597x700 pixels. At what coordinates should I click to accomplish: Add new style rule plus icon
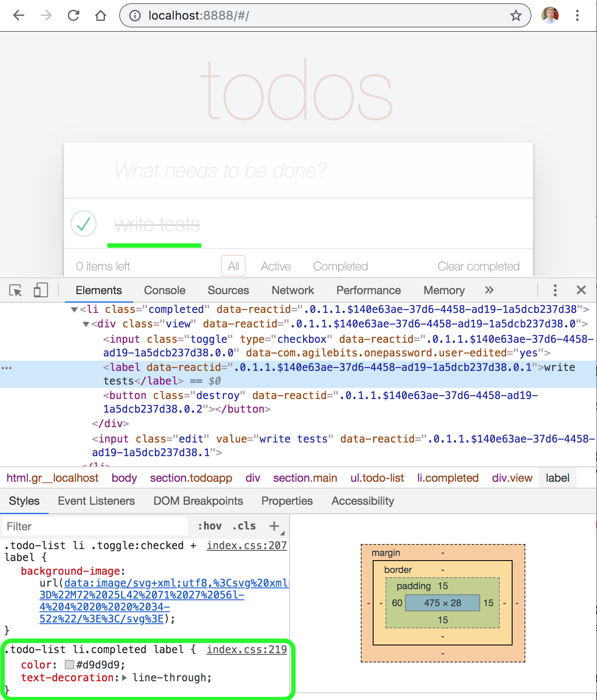tap(274, 526)
